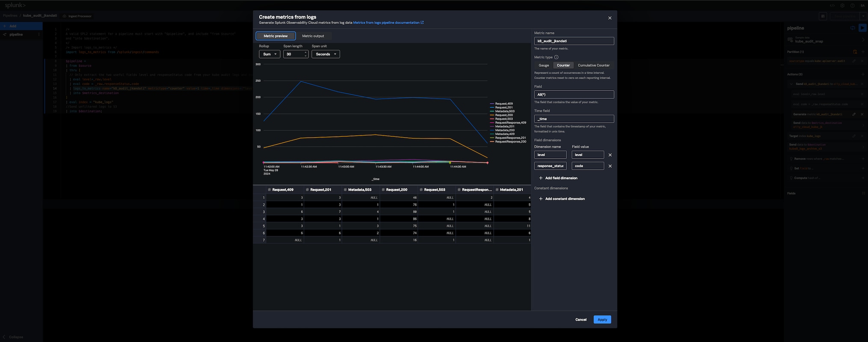Click the plus icon for Add field dimension
The image size is (868, 342).
point(541,178)
